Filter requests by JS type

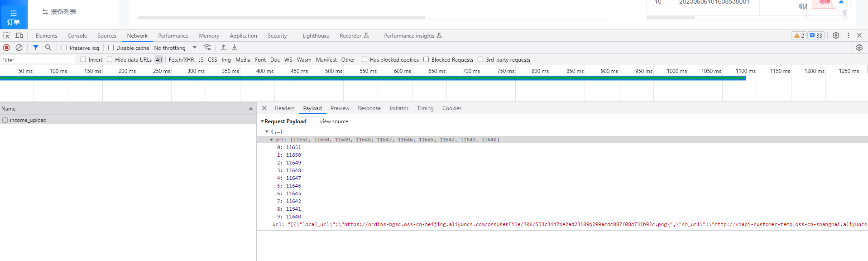coord(201,59)
